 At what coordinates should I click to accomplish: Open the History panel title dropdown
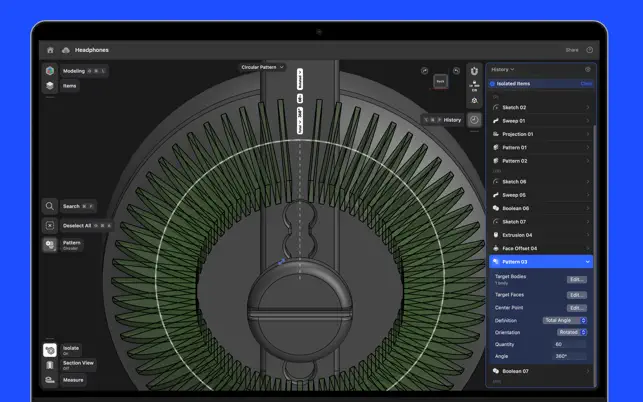(502, 69)
